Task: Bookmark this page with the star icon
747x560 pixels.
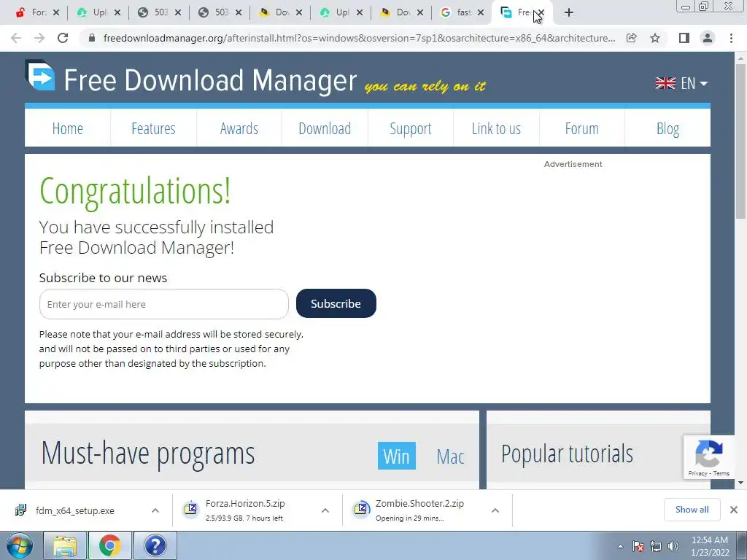Action: click(655, 38)
